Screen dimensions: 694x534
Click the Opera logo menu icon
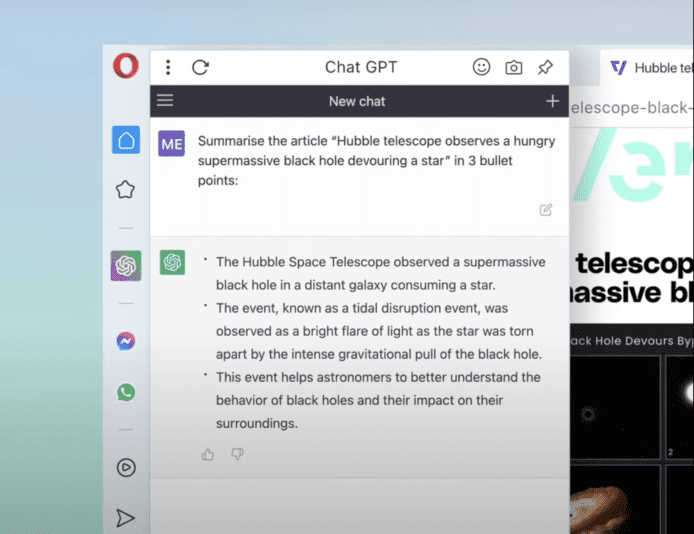[x=125, y=67]
